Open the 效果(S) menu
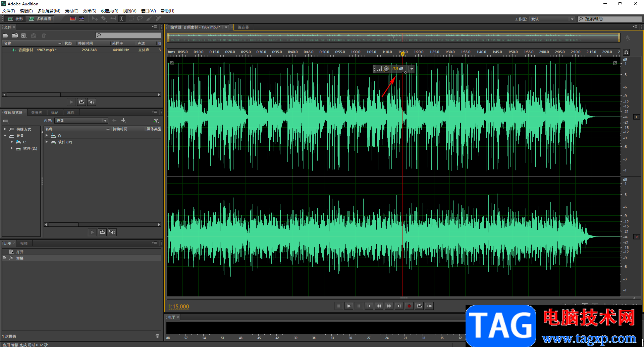 coord(90,11)
